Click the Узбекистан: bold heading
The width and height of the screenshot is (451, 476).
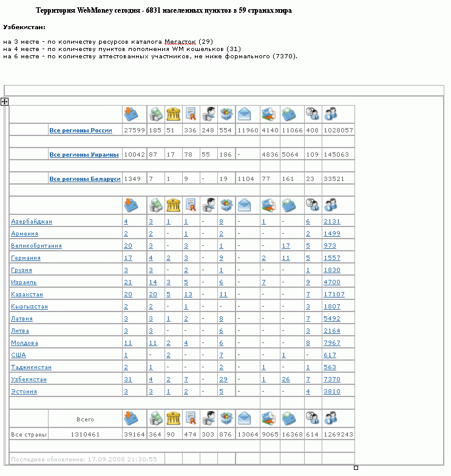[24, 27]
